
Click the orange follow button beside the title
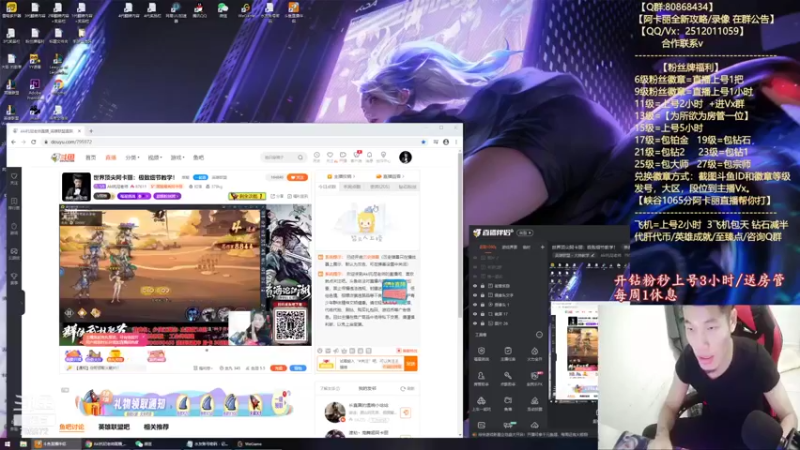(x=297, y=177)
